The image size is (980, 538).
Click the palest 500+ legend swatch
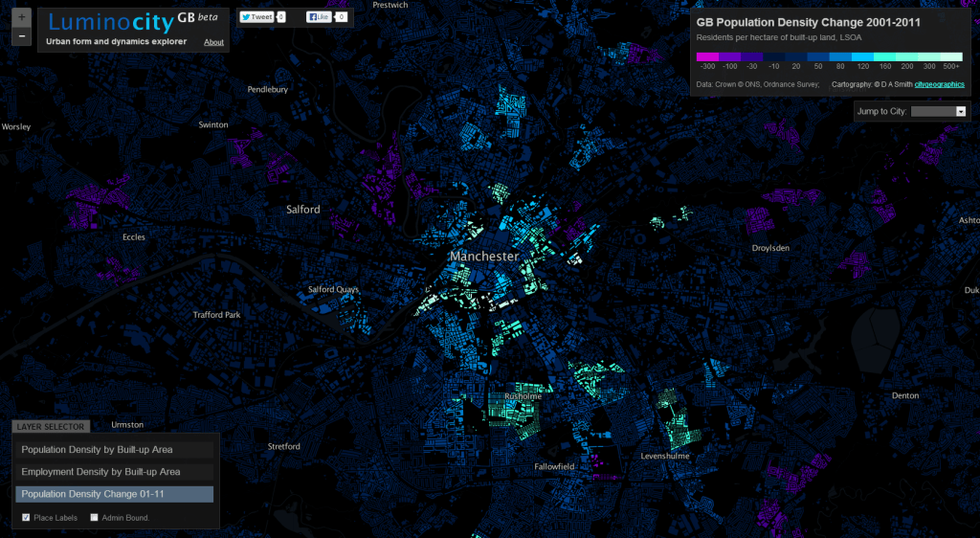[x=951, y=56]
